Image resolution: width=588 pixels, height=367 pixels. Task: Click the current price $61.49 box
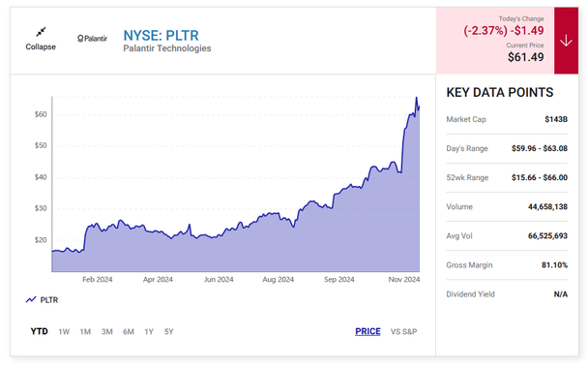click(495, 41)
